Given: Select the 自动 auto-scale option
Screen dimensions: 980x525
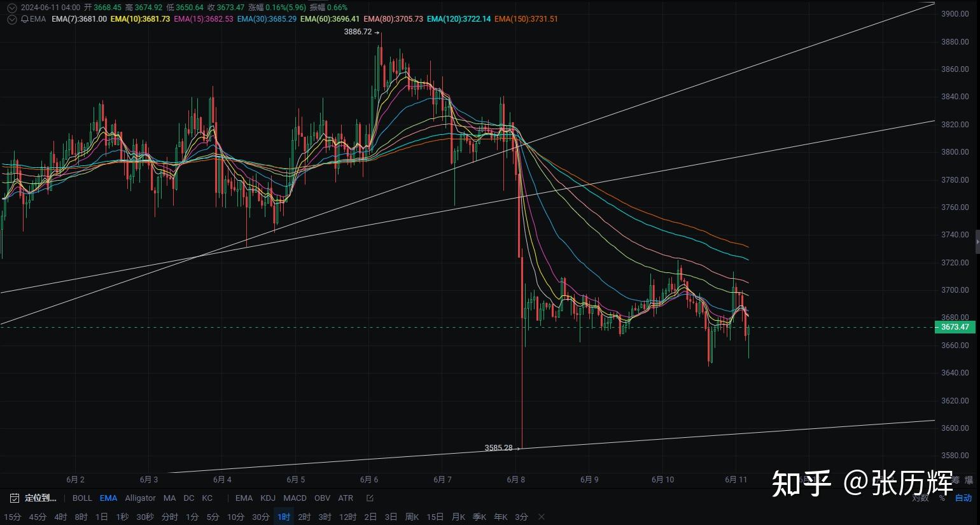Looking at the screenshot, I should (963, 498).
